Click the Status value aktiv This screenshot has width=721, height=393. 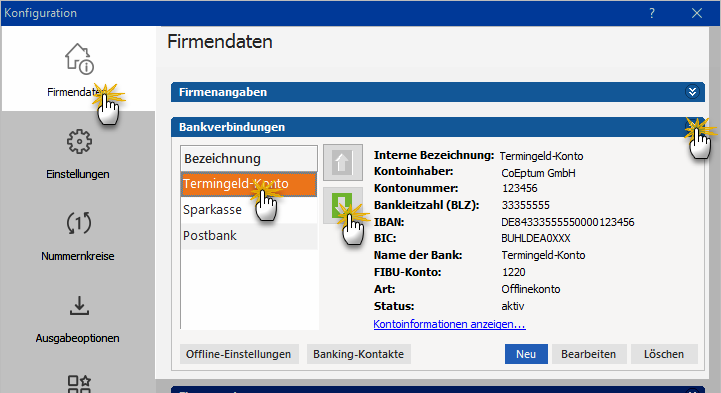513,306
